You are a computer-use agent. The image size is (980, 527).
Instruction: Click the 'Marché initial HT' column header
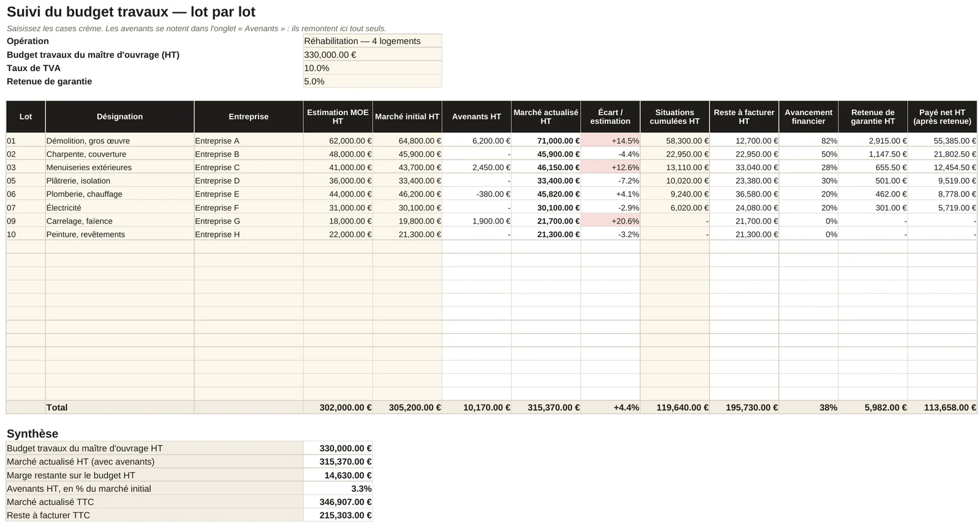coord(407,117)
